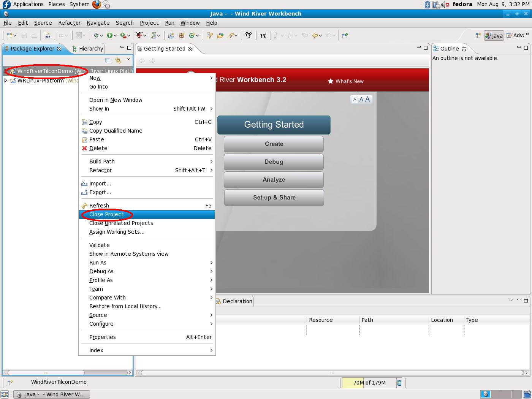The height and width of the screenshot is (399, 532).
Task: Click the Bluetooth icon in system tray
Action: (x=427, y=4)
